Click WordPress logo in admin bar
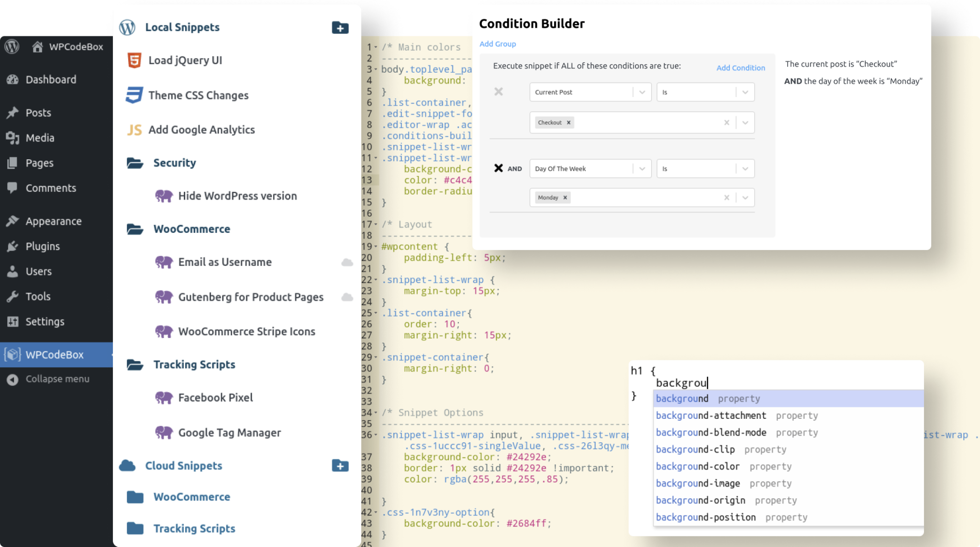 (x=12, y=46)
